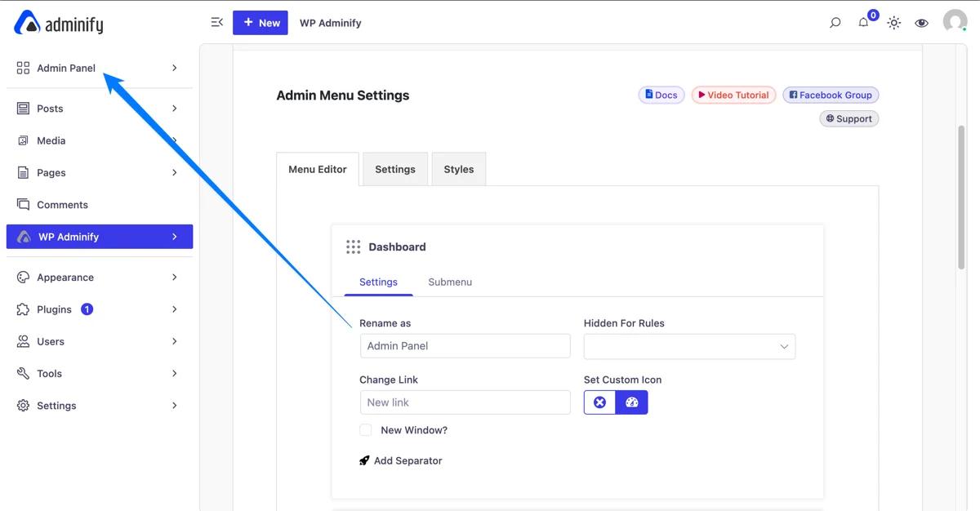
Task: Switch to the Menu Editor tab
Action: pyautogui.click(x=318, y=169)
